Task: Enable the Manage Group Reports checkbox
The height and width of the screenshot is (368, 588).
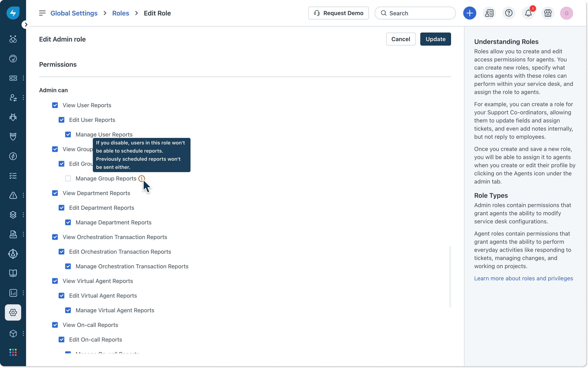Action: pos(68,178)
